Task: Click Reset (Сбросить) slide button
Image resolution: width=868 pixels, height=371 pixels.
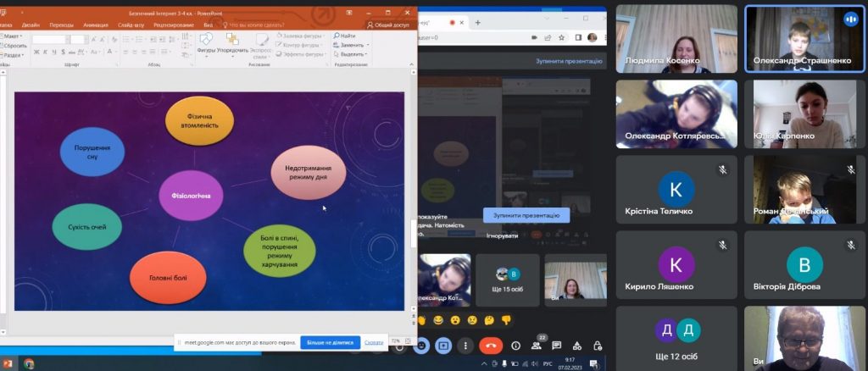Action: [x=14, y=46]
